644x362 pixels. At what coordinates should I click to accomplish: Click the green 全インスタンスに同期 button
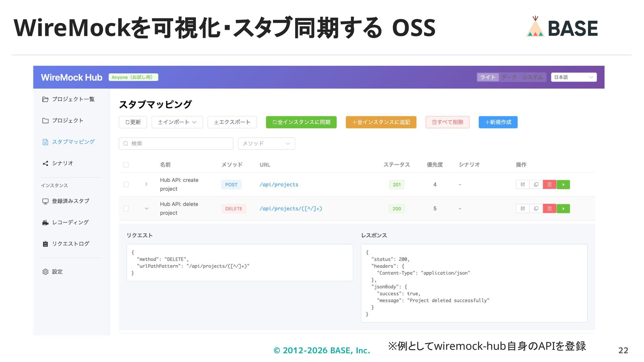[x=301, y=122]
